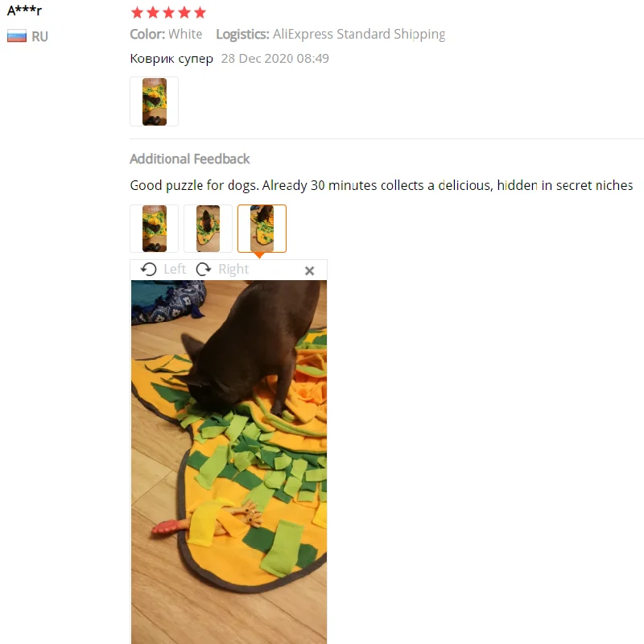644x644 pixels.
Task: Select the 'Left' rotate label
Action: [175, 269]
